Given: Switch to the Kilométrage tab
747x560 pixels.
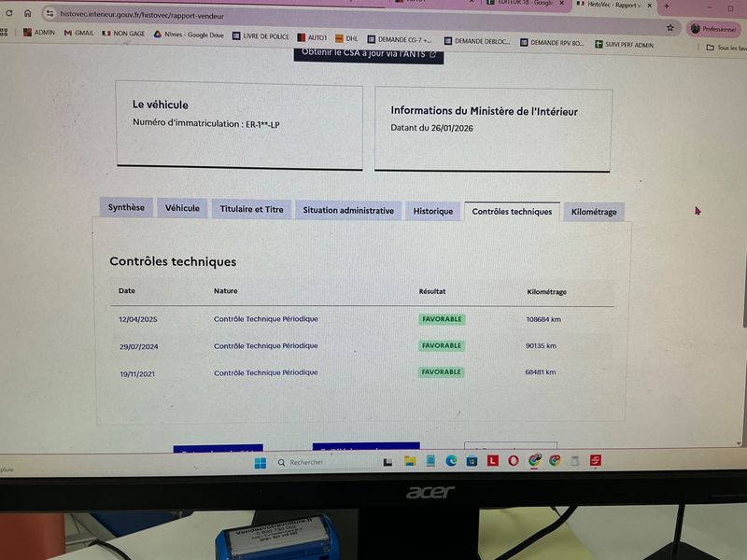Looking at the screenshot, I should click(x=594, y=212).
